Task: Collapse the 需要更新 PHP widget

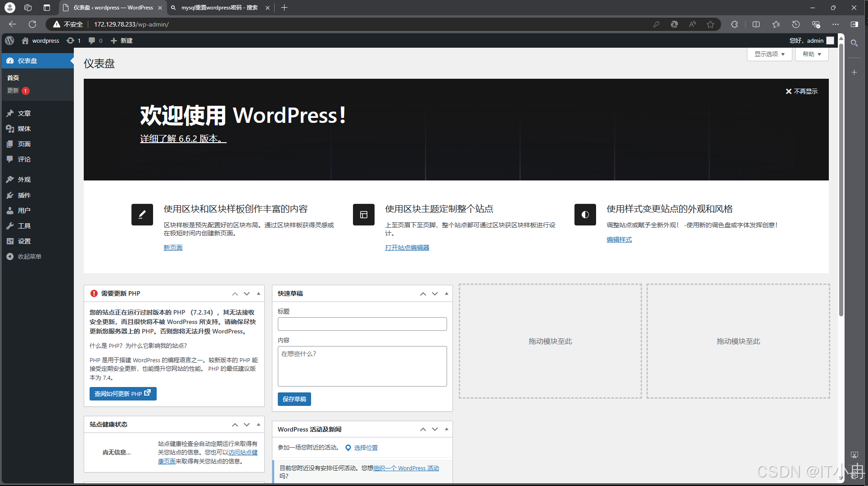Action: click(258, 293)
